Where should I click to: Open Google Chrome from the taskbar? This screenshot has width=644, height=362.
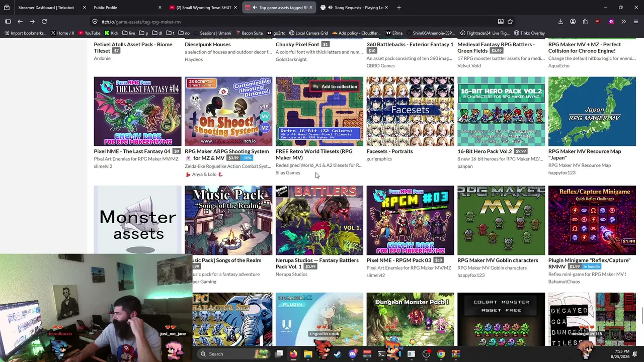(441, 354)
